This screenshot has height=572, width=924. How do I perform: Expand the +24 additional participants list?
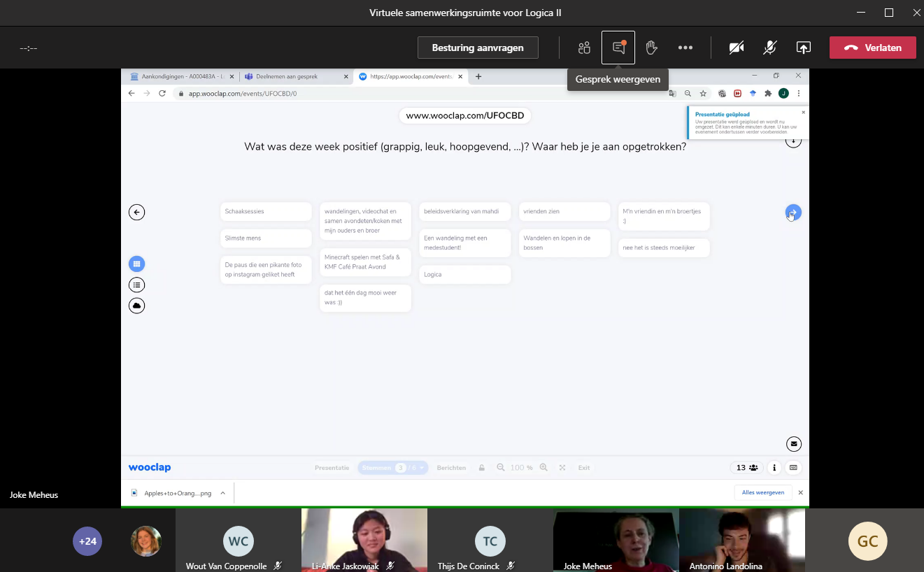pyautogui.click(x=87, y=541)
